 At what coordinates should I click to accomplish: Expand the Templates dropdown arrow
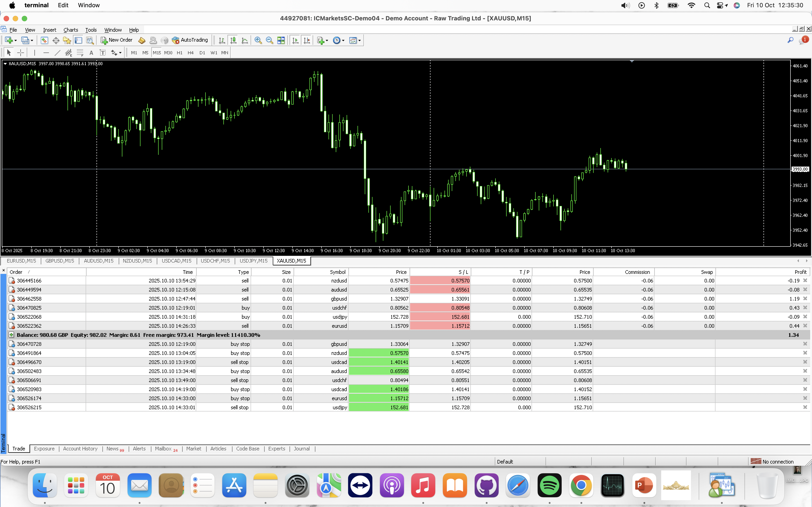click(x=359, y=41)
